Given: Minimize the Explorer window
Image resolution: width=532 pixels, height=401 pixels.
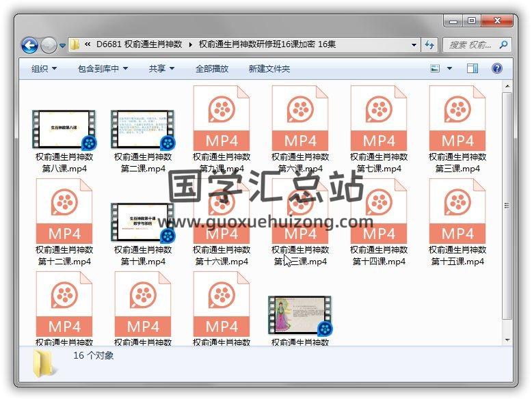Looking at the screenshot, I should click(x=453, y=21).
